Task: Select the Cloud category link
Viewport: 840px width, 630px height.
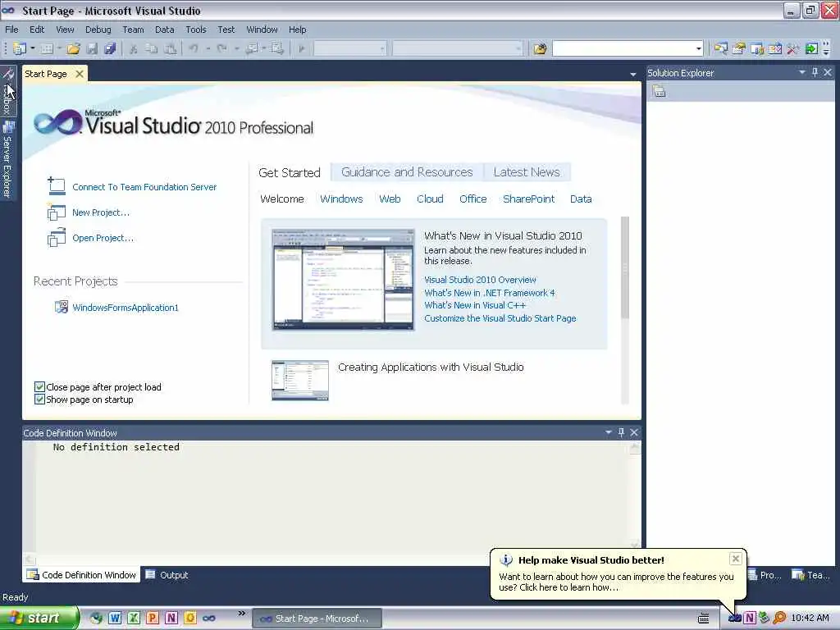Action: 430,199
